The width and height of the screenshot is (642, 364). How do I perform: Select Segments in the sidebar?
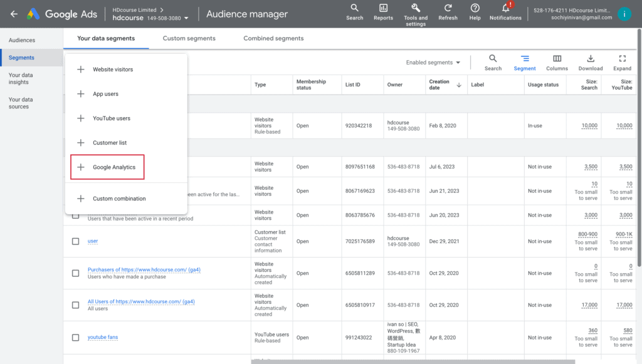pyautogui.click(x=31, y=58)
